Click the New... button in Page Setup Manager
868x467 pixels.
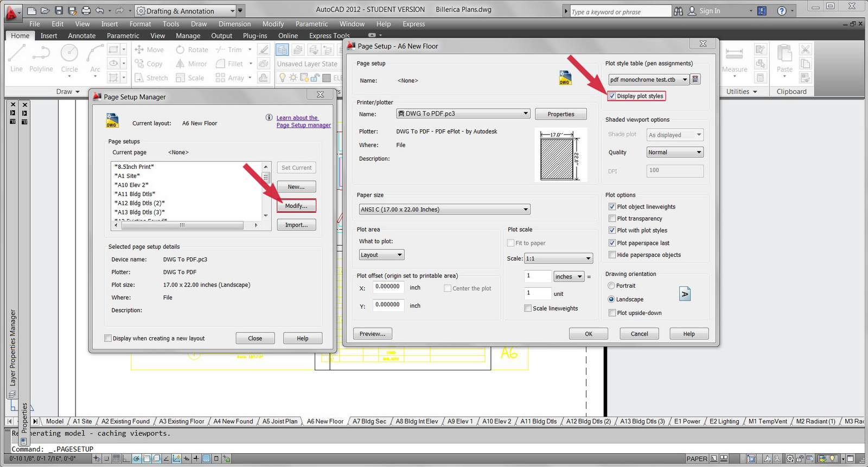click(x=296, y=187)
